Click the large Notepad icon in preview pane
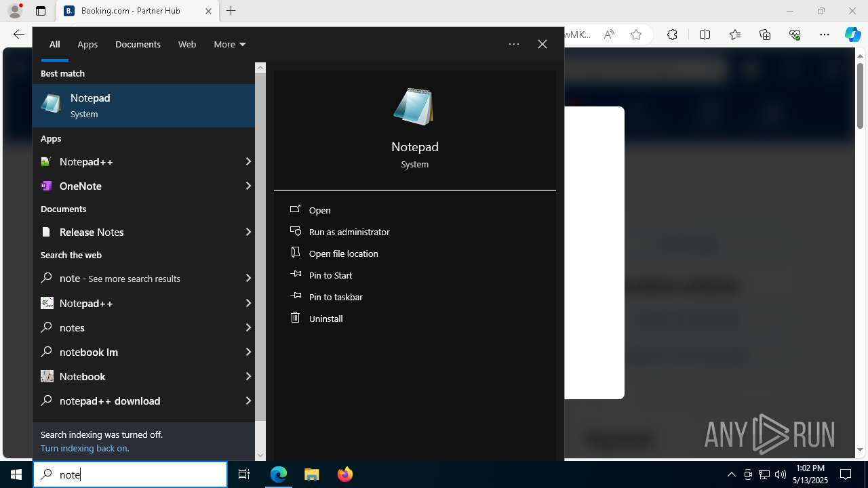This screenshot has height=488, width=868. pos(414,107)
